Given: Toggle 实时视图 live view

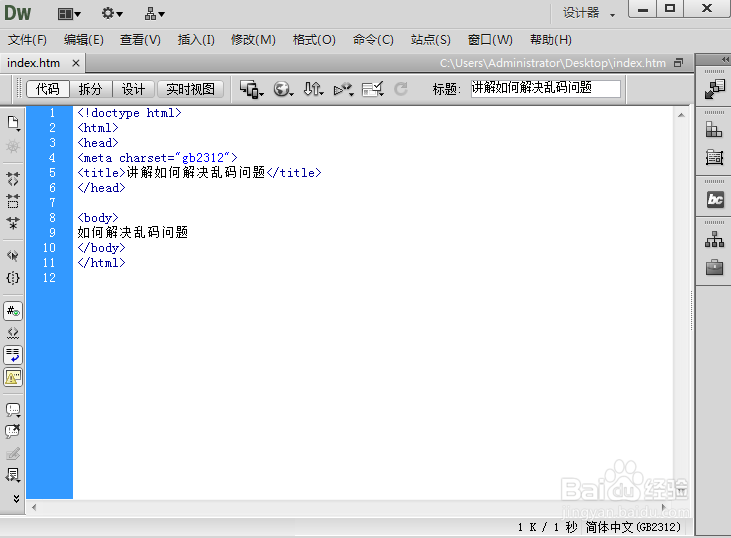Looking at the screenshot, I should coord(190,89).
